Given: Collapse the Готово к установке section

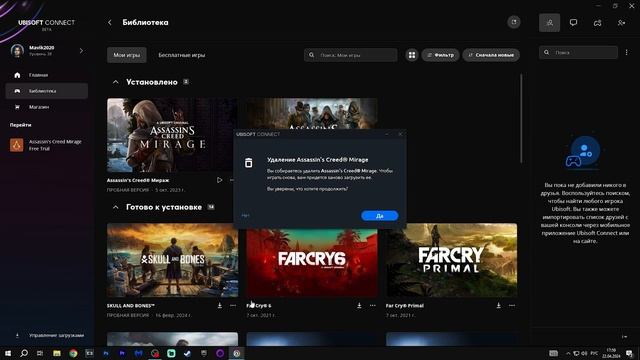Looking at the screenshot, I should click(116, 207).
